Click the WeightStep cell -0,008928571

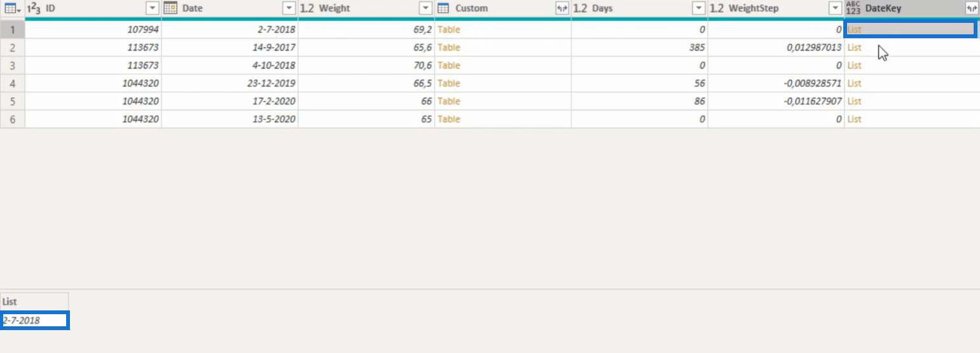click(776, 83)
